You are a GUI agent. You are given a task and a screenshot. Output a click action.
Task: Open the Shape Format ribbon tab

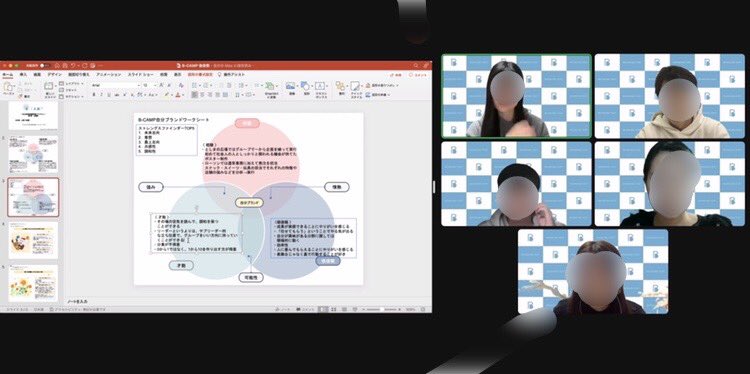click(199, 75)
